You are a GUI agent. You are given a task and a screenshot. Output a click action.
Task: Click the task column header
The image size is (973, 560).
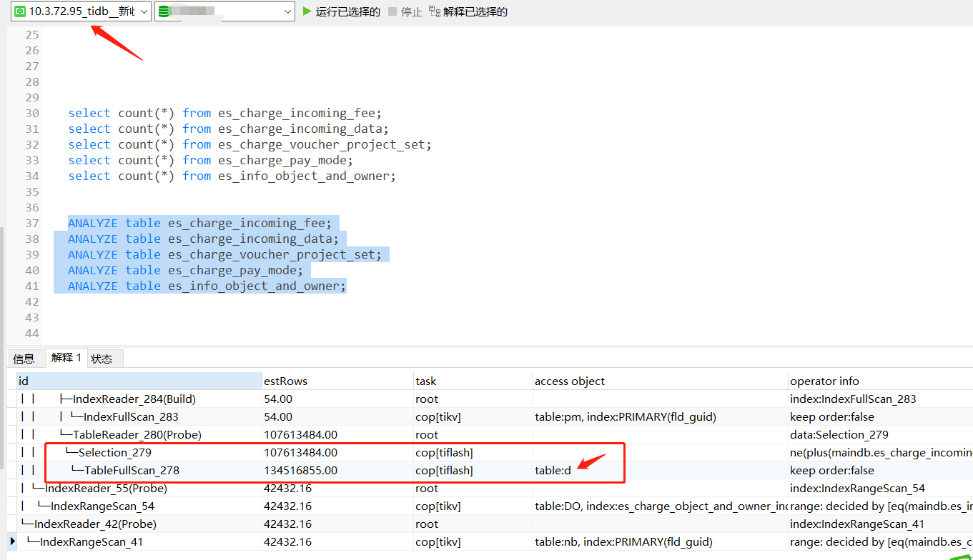[x=473, y=381]
